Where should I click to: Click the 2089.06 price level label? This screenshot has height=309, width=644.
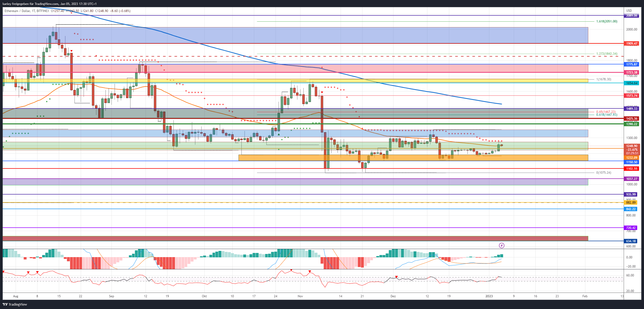(x=632, y=16)
